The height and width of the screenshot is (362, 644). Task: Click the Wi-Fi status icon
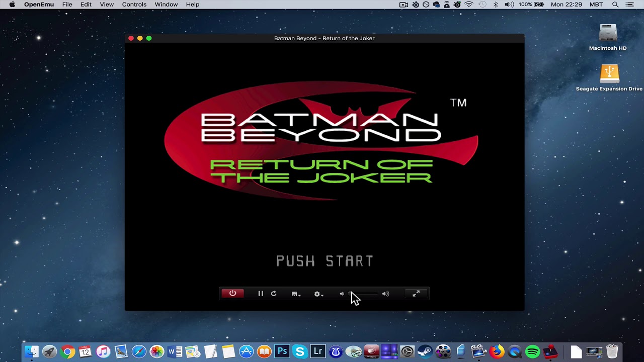point(469,5)
